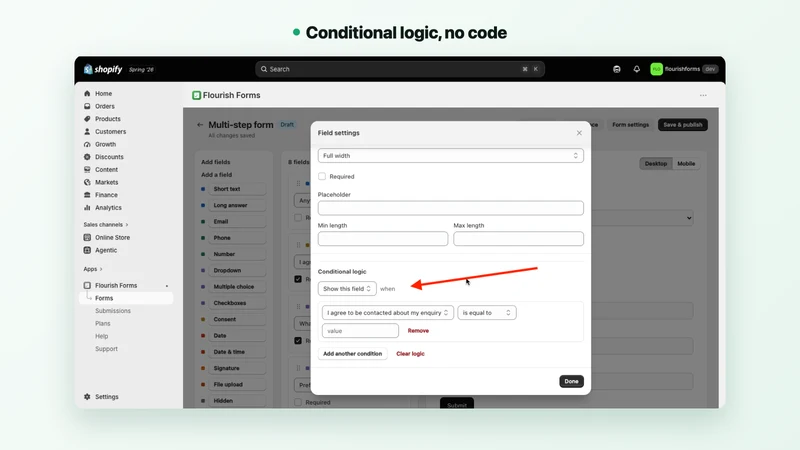Click the Shopify logo
800x450 pixels.
pos(103,69)
